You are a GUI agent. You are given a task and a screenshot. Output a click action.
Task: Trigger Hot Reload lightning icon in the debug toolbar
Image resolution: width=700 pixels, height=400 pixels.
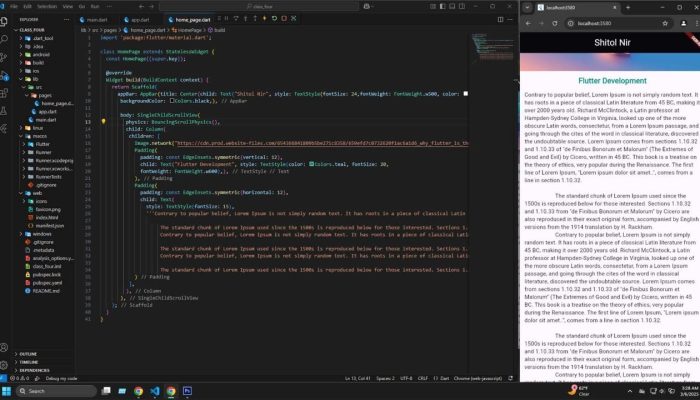[264, 19]
